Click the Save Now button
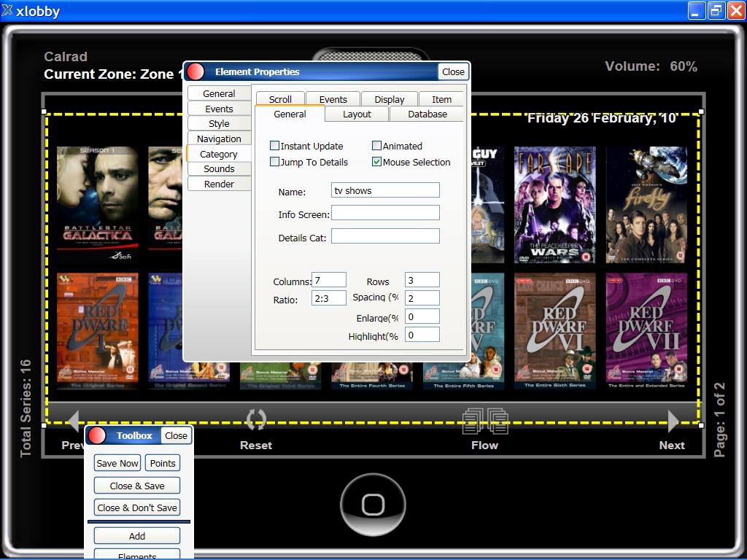This screenshot has height=560, width=747. tap(117, 463)
